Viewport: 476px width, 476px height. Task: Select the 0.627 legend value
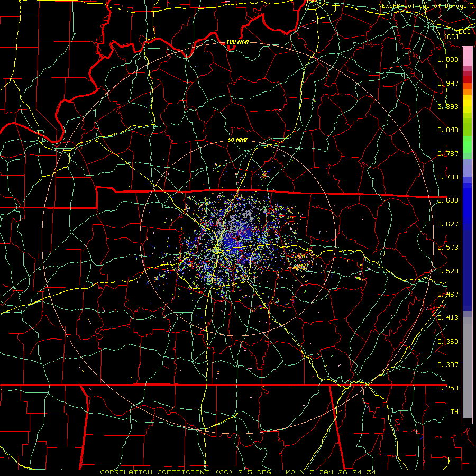tap(448, 224)
